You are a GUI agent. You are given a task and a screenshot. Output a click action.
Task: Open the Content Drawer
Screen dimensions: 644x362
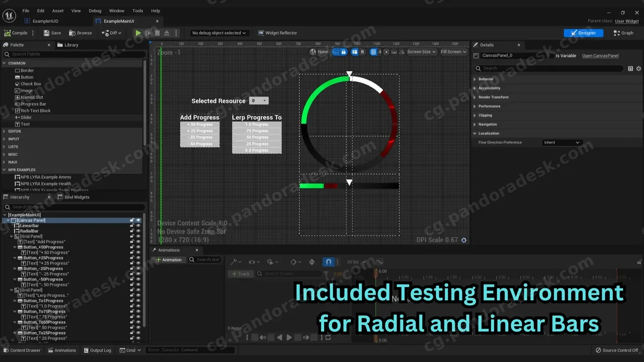(x=22, y=350)
